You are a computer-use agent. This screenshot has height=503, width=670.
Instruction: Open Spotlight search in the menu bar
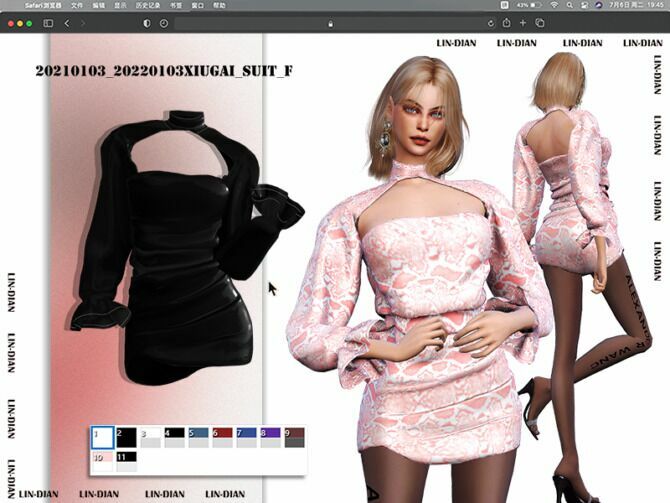(x=570, y=5)
